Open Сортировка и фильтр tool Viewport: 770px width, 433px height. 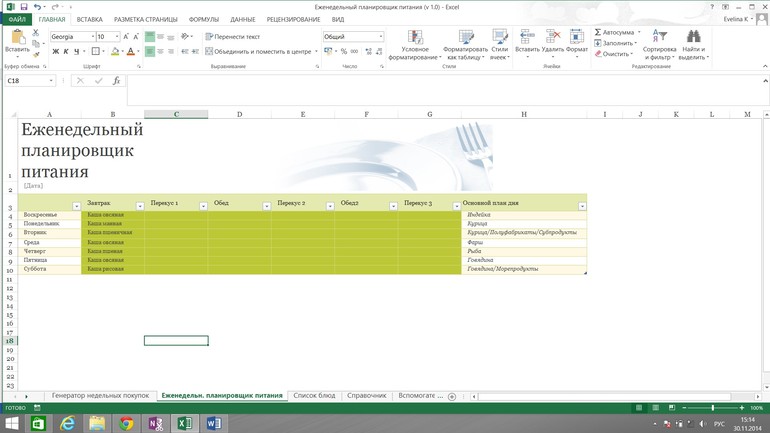(659, 37)
